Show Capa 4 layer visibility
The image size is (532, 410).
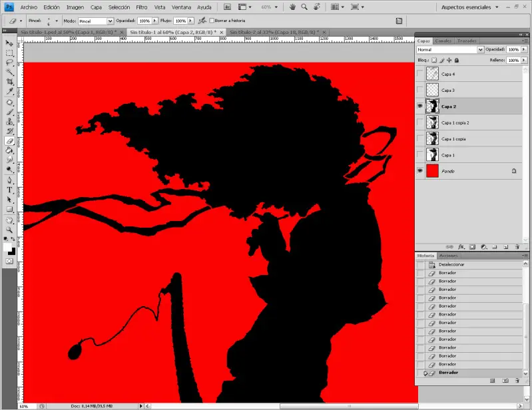point(420,74)
